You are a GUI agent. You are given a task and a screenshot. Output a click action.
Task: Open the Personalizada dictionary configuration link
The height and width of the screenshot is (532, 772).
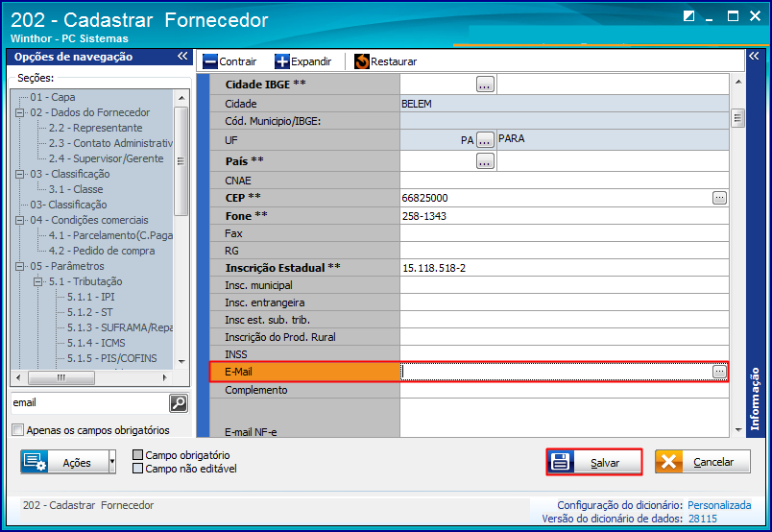tap(719, 505)
